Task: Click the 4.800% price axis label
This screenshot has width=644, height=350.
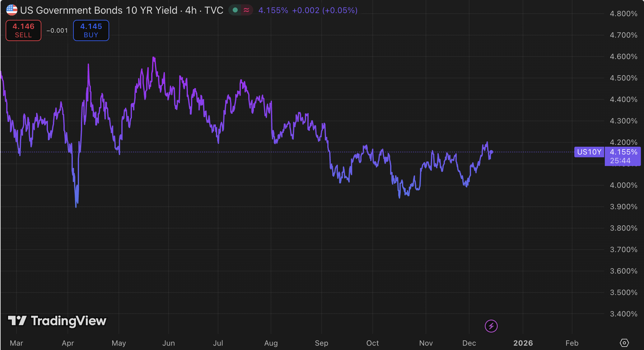Action: point(623,14)
